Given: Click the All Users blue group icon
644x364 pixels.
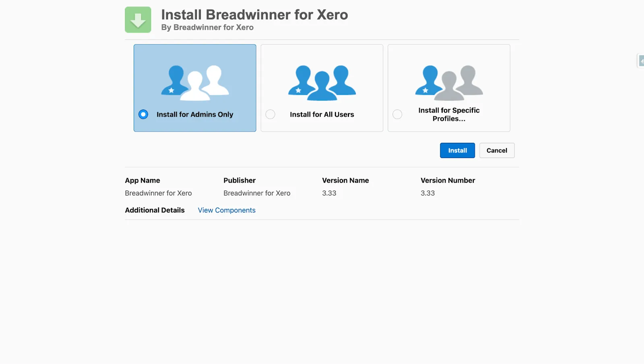Looking at the screenshot, I should click(322, 82).
